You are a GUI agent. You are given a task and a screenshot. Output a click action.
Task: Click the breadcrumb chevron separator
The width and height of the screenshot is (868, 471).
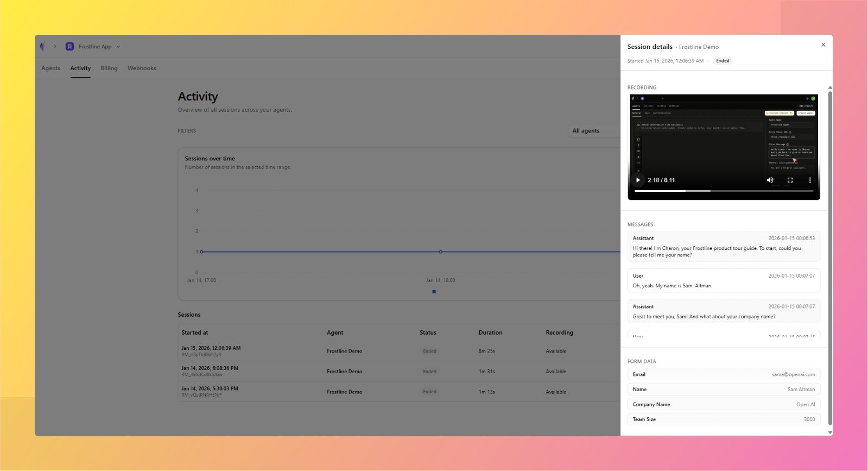[55, 47]
